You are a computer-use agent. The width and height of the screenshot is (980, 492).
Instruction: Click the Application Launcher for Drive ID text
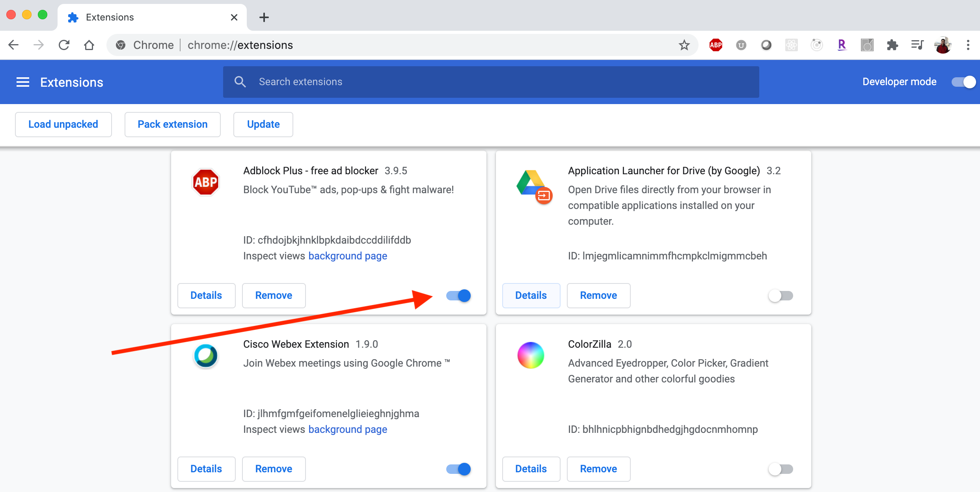click(x=667, y=256)
